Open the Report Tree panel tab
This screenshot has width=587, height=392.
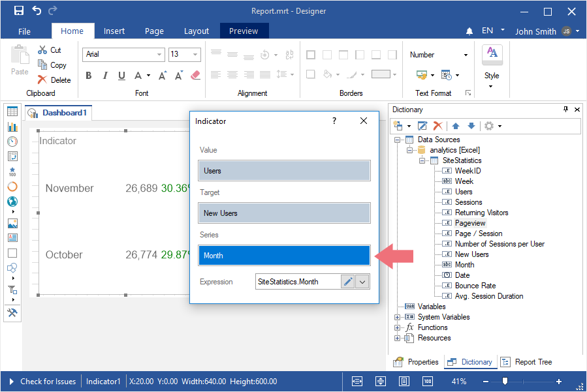tap(528, 362)
